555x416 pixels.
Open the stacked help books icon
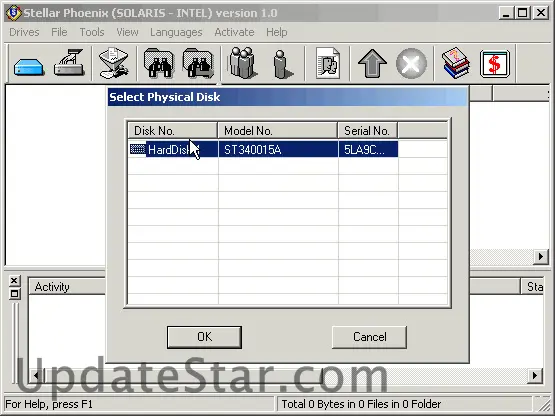pyautogui.click(x=456, y=63)
